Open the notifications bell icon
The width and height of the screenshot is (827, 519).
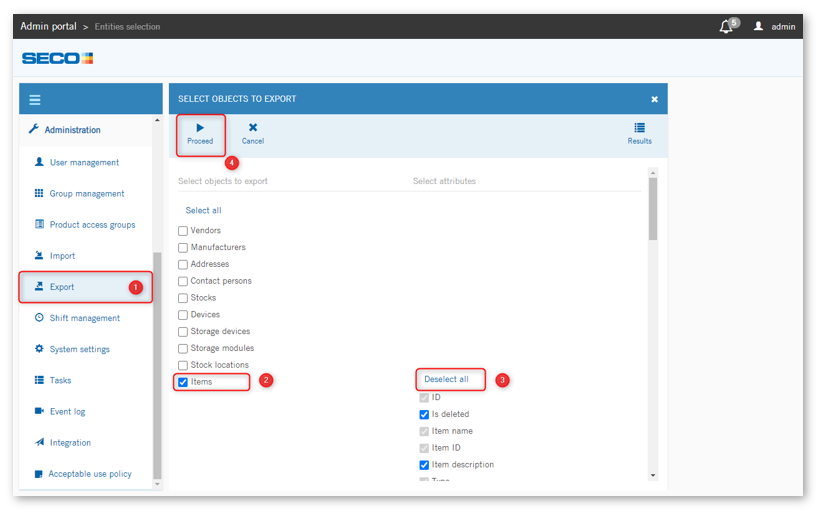pos(726,26)
